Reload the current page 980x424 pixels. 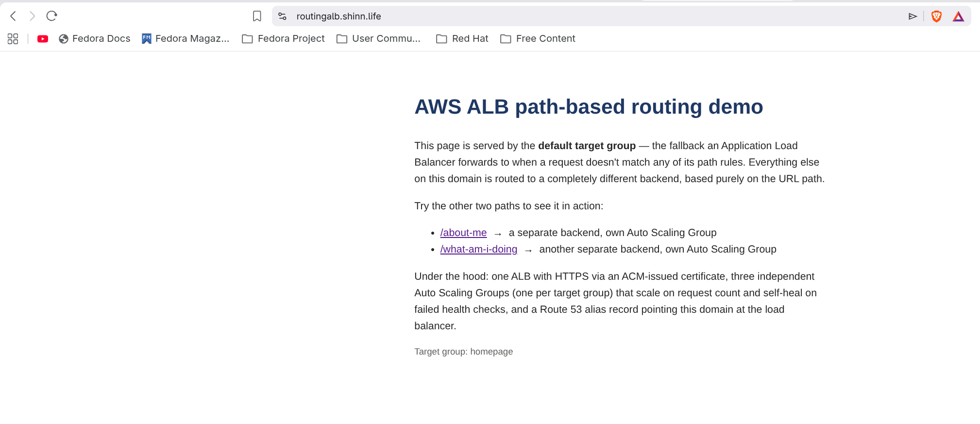pos(51,16)
